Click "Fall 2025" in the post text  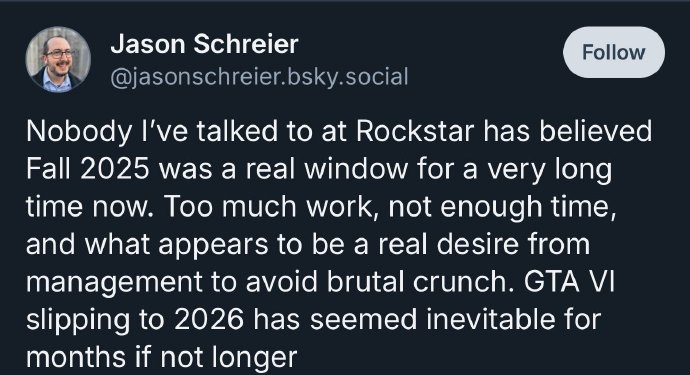(88, 169)
